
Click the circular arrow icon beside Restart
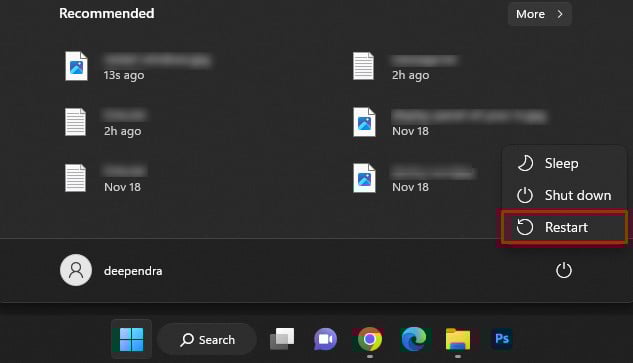pos(525,227)
